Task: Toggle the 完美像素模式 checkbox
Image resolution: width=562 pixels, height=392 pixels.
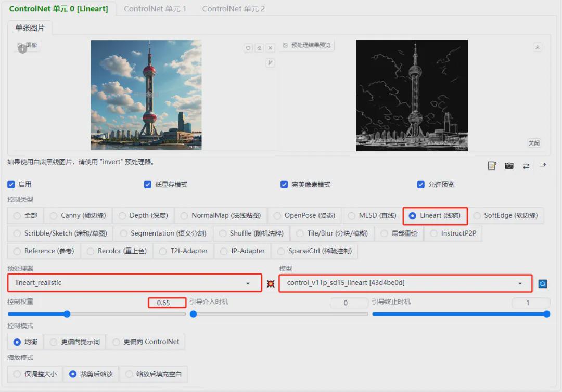Action: coord(284,185)
